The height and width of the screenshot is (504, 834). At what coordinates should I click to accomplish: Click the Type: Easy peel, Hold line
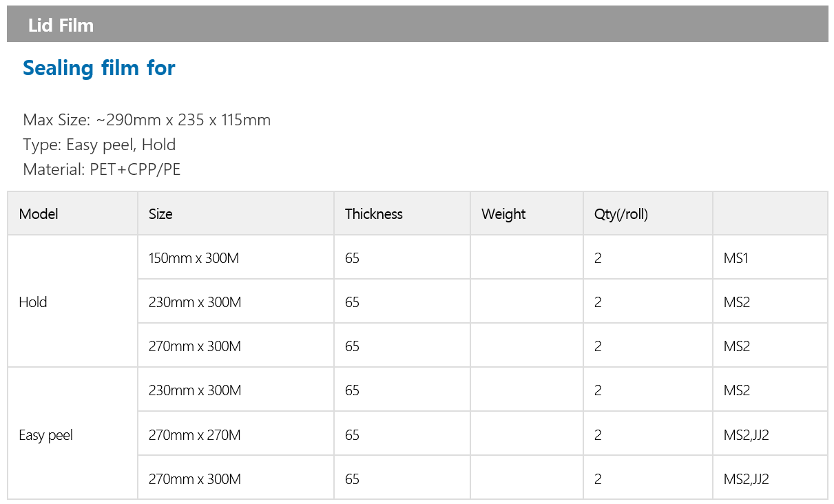coord(99,145)
